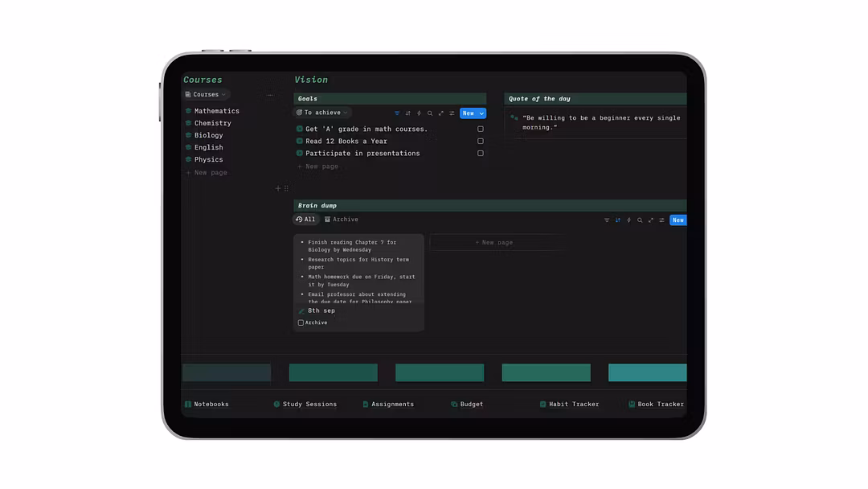The width and height of the screenshot is (868, 489).
Task: Click the filter icon in the Goals toolbar
Action: click(397, 113)
